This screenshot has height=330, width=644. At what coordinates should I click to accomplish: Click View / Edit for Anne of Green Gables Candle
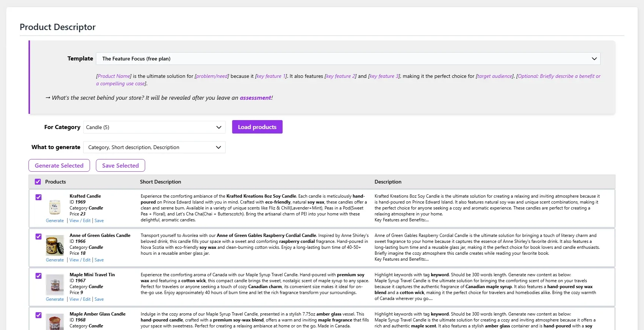(80, 260)
